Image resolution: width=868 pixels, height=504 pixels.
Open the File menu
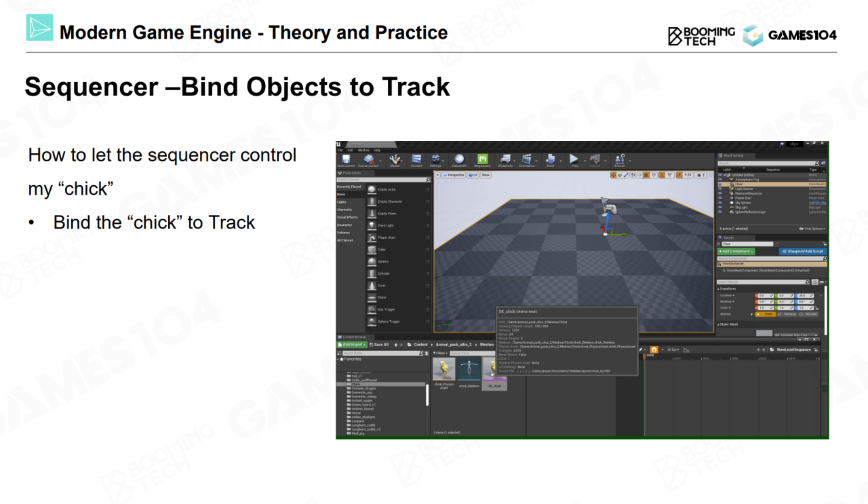[x=340, y=150]
